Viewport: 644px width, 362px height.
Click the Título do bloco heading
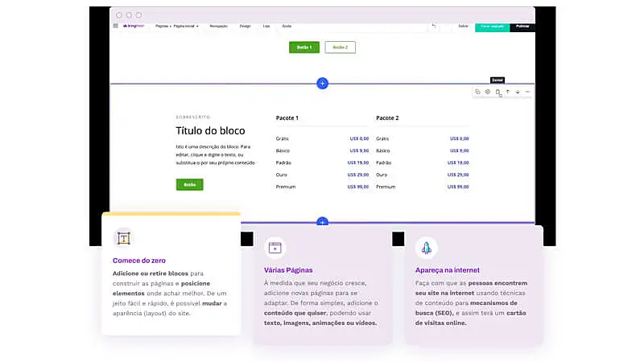(x=210, y=130)
